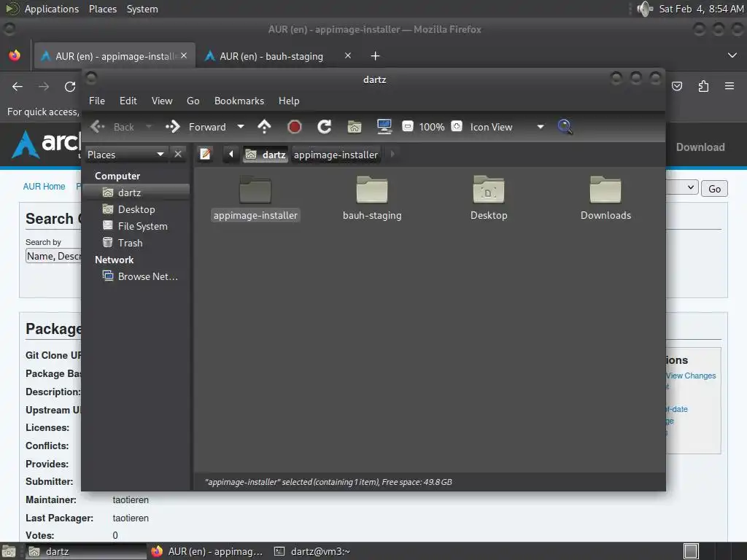The width and height of the screenshot is (747, 560).
Task: Select the Desktop folder icon in main pane
Action: (x=489, y=190)
